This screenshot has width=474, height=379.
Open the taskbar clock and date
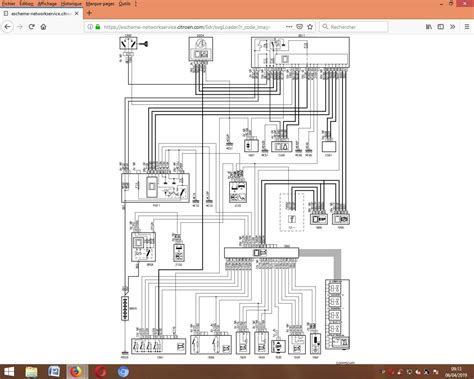[456, 372]
